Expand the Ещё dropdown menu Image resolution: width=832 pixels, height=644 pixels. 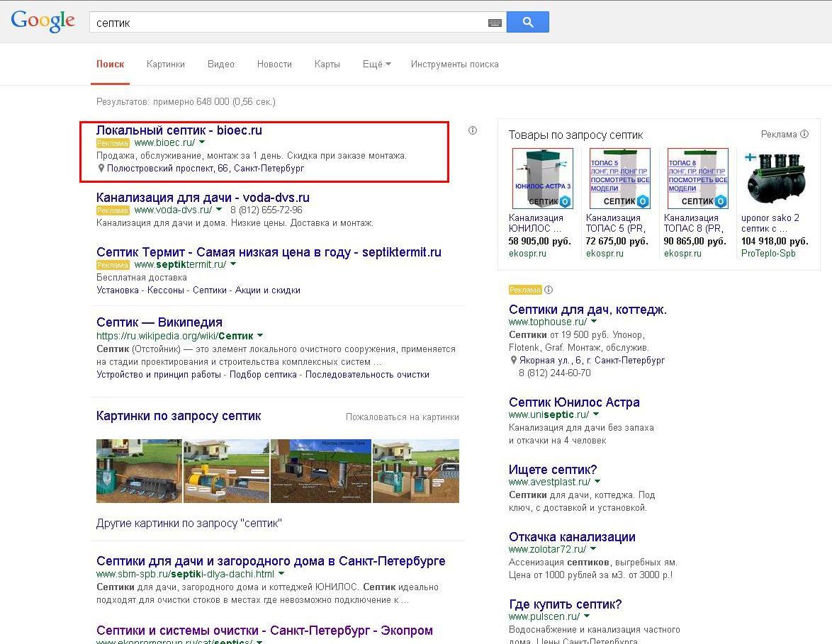click(x=377, y=64)
